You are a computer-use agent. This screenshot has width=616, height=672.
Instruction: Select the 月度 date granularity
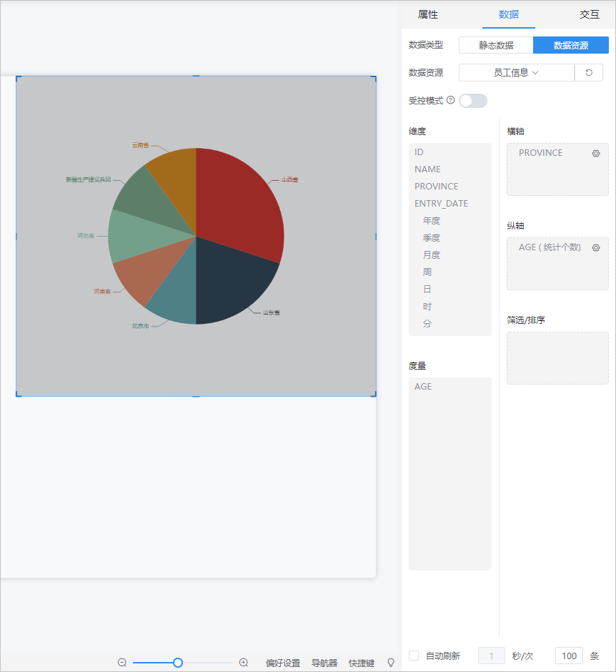click(x=432, y=255)
